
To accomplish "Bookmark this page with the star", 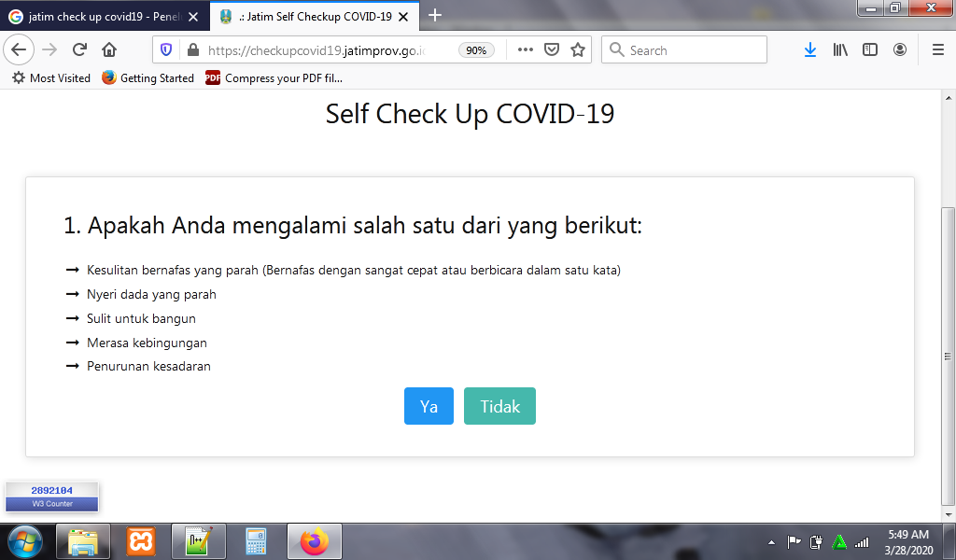I will [x=578, y=50].
